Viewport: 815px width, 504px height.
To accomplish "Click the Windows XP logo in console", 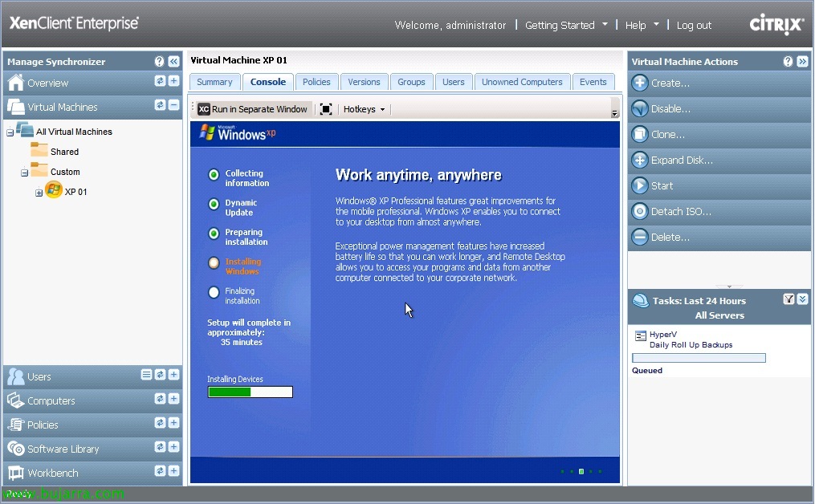I will click(238, 133).
